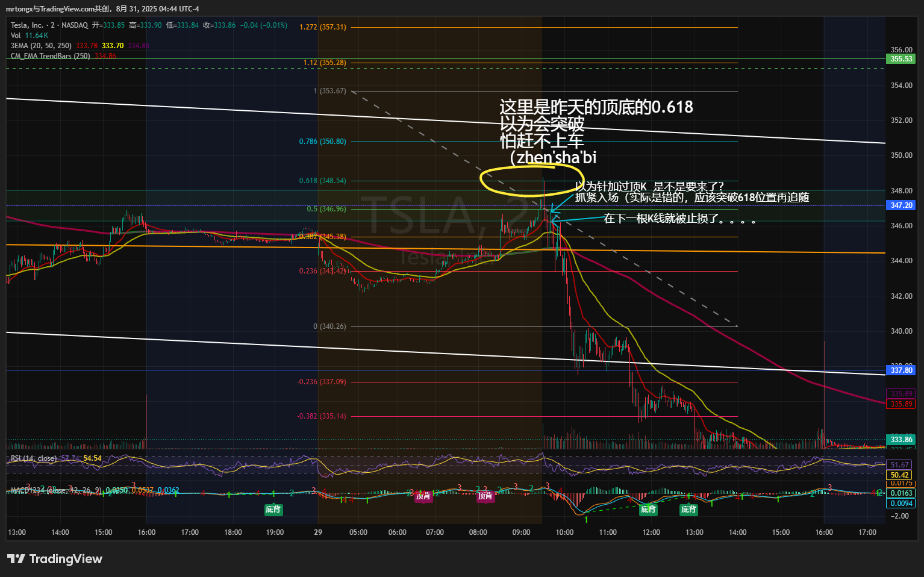Click the 0.382 (345.38) Fibonacci label
Image resolution: width=924 pixels, height=577 pixels.
pos(323,237)
